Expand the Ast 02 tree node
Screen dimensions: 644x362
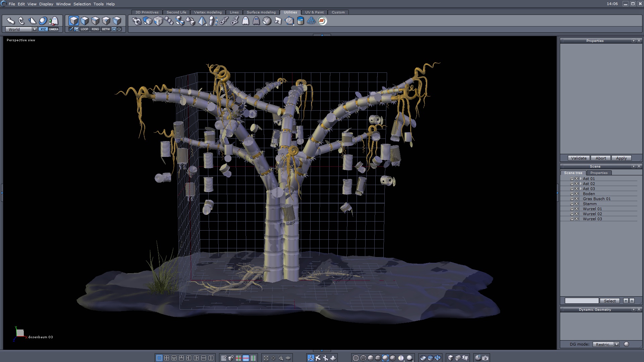[581, 184]
